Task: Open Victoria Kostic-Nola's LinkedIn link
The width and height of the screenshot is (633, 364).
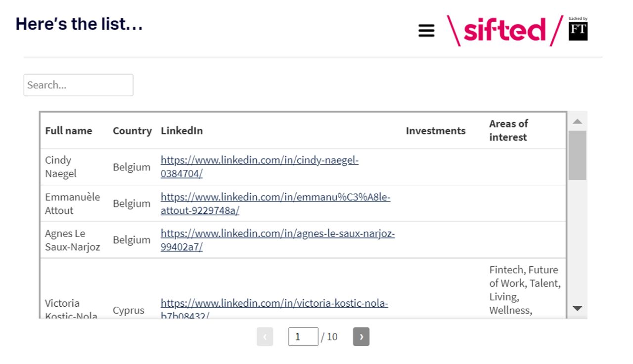Action: (274, 304)
